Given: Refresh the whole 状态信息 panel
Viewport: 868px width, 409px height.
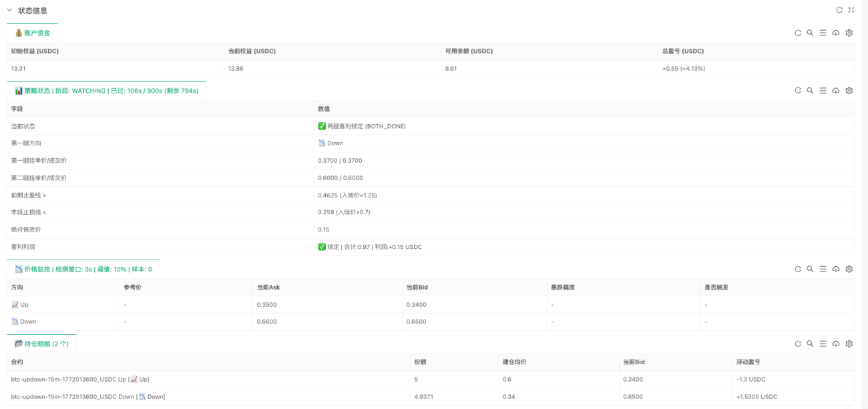Looking at the screenshot, I should coord(839,10).
